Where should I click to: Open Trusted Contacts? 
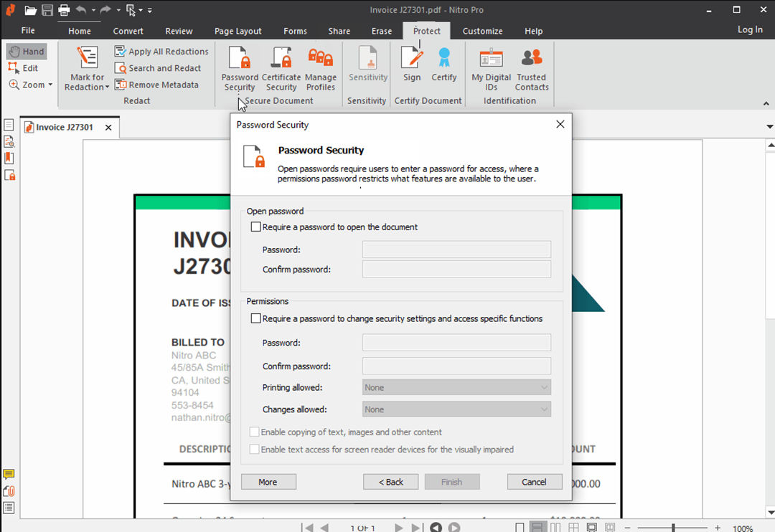531,69
